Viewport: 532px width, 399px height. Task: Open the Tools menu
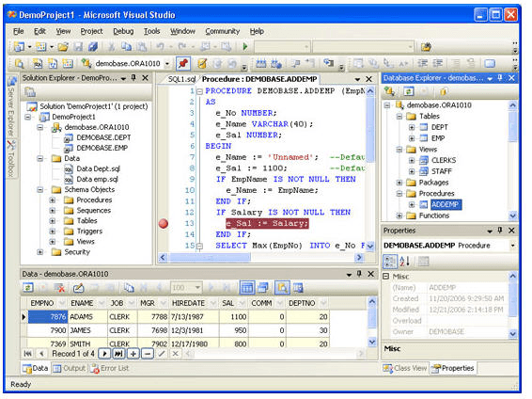[151, 31]
